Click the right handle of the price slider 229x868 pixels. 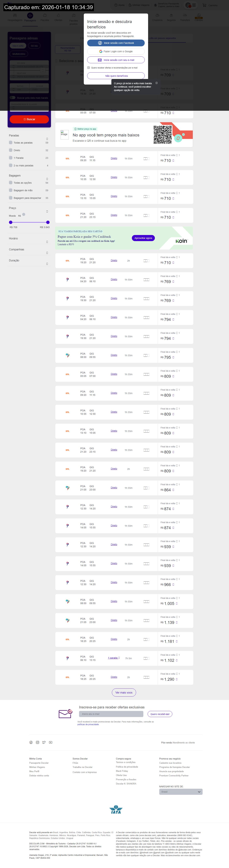[x=48, y=222]
